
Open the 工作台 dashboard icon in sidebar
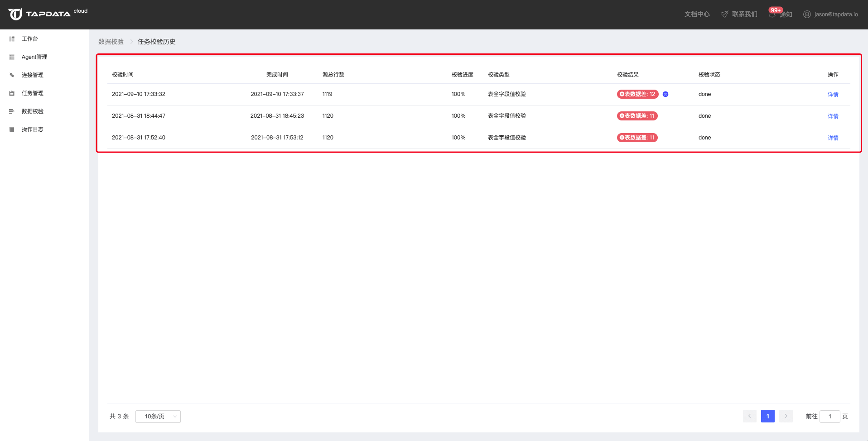pos(12,39)
